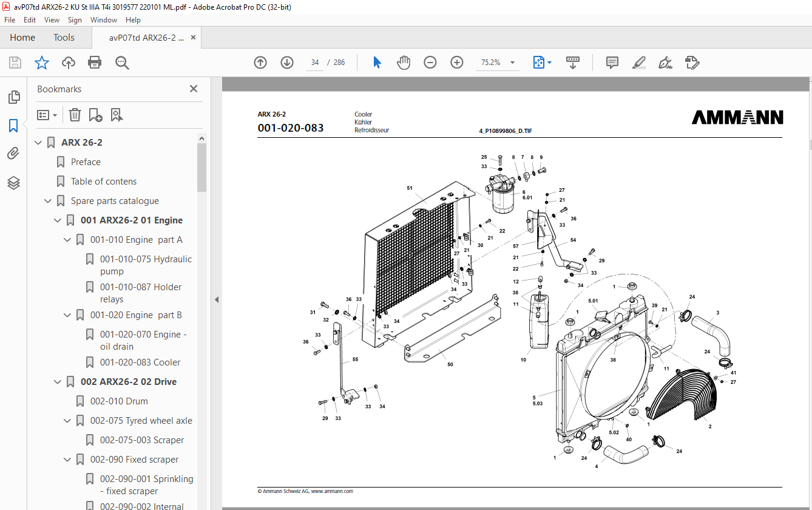812x510 pixels.
Task: Add a comment note
Action: tap(612, 63)
